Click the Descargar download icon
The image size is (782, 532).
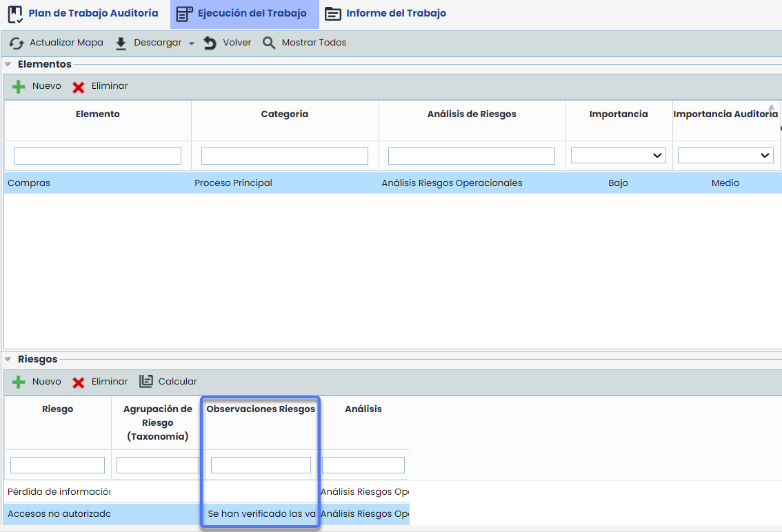coord(121,43)
